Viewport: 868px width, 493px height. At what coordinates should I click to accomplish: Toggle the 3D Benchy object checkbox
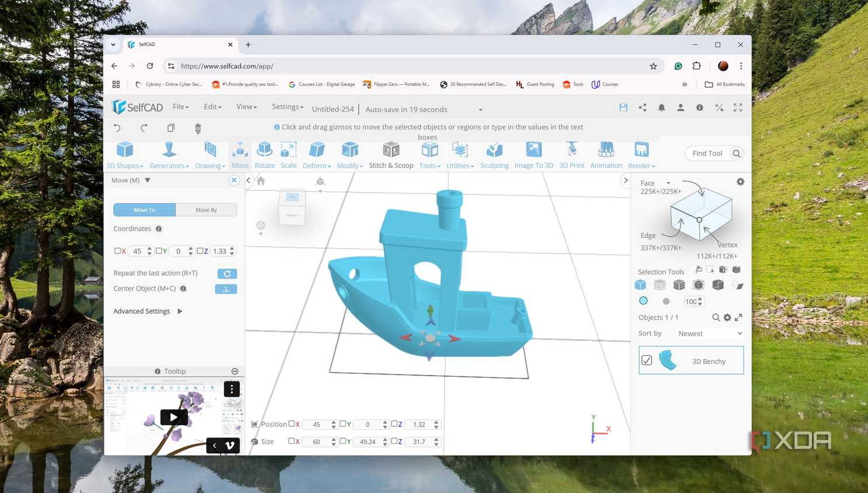pyautogui.click(x=647, y=360)
